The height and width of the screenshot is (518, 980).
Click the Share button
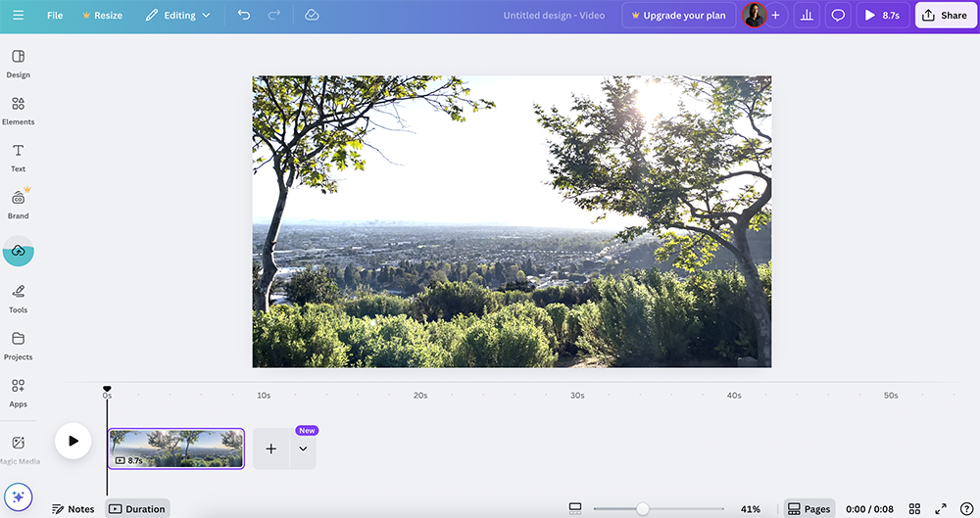pos(945,15)
